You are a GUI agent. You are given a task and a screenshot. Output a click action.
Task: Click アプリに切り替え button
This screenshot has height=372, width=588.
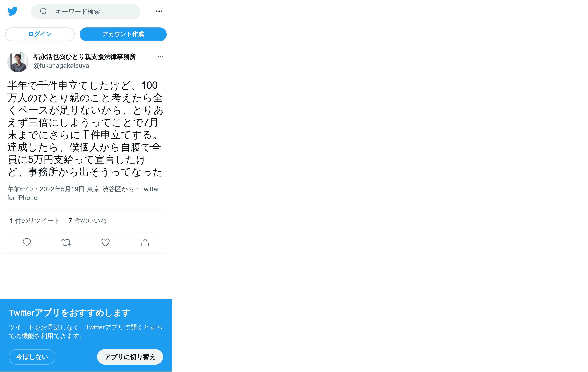click(x=130, y=357)
